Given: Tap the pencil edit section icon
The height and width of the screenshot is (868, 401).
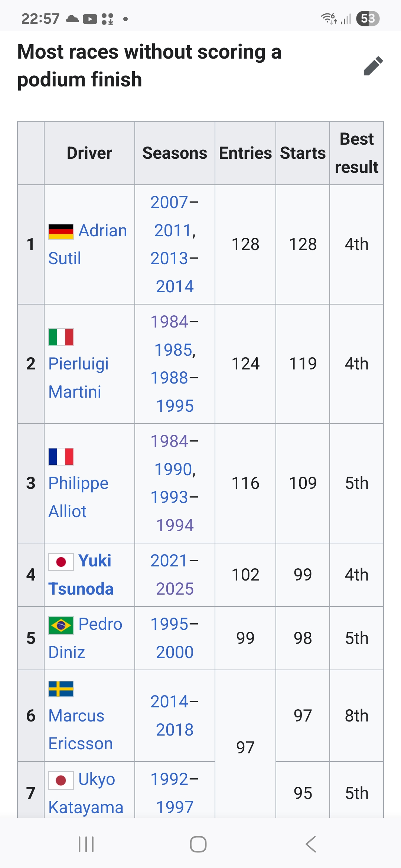Looking at the screenshot, I should 373,66.
